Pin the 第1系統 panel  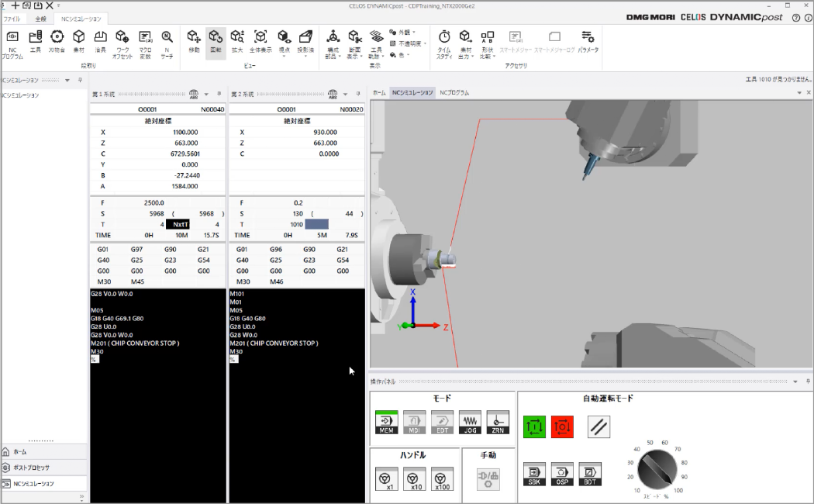point(219,94)
